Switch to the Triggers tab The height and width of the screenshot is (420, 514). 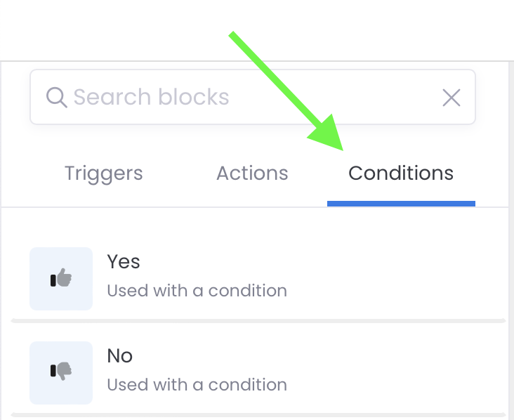(104, 173)
